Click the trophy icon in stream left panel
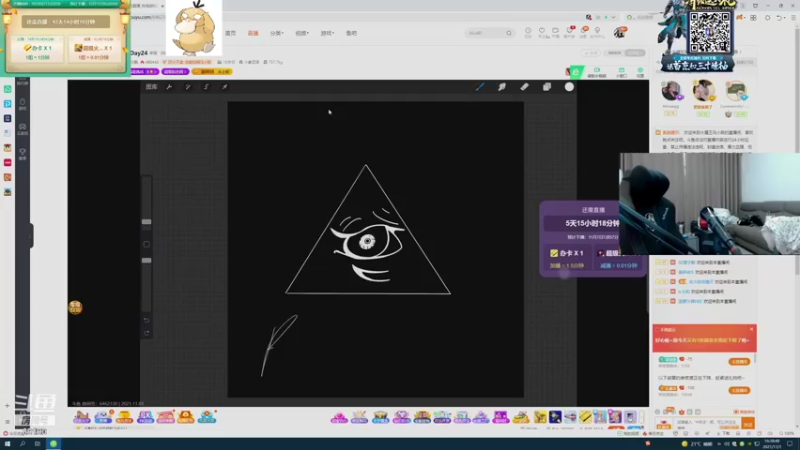This screenshot has height=450, width=800. (x=22, y=153)
